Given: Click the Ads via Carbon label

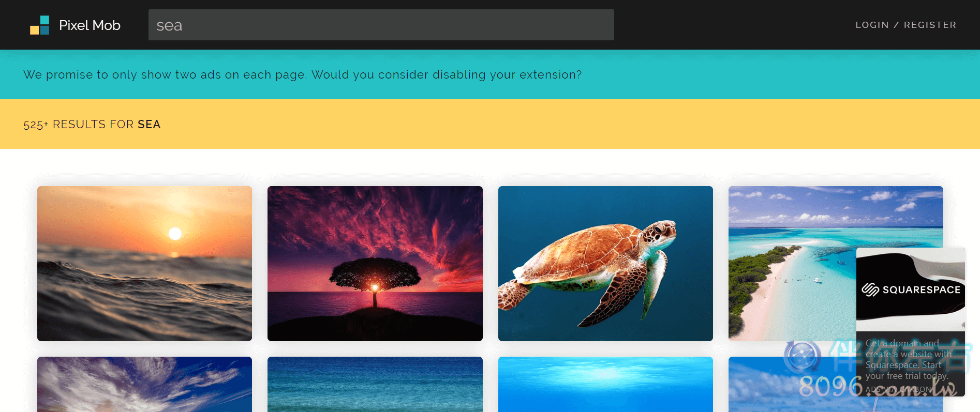Looking at the screenshot, I should pos(899,389).
